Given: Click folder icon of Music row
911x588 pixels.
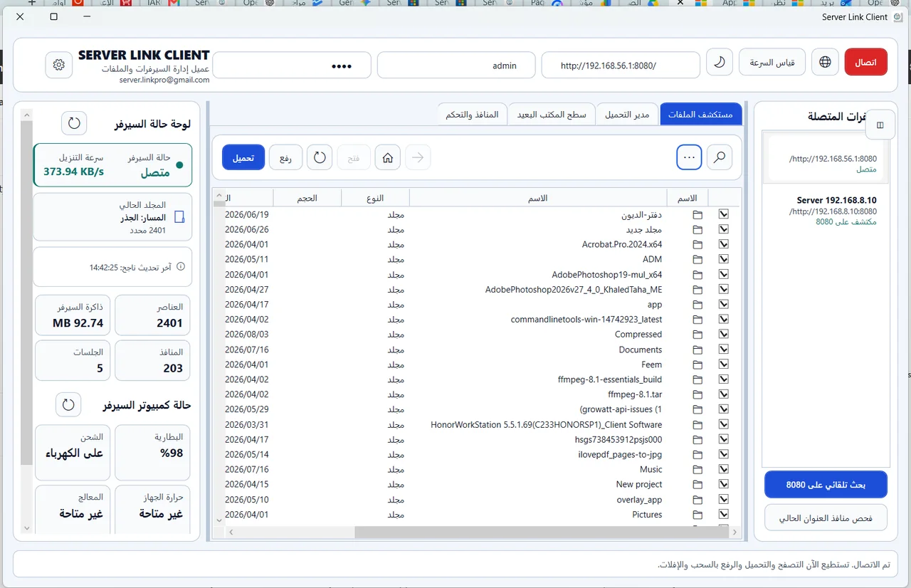Looking at the screenshot, I should (697, 470).
